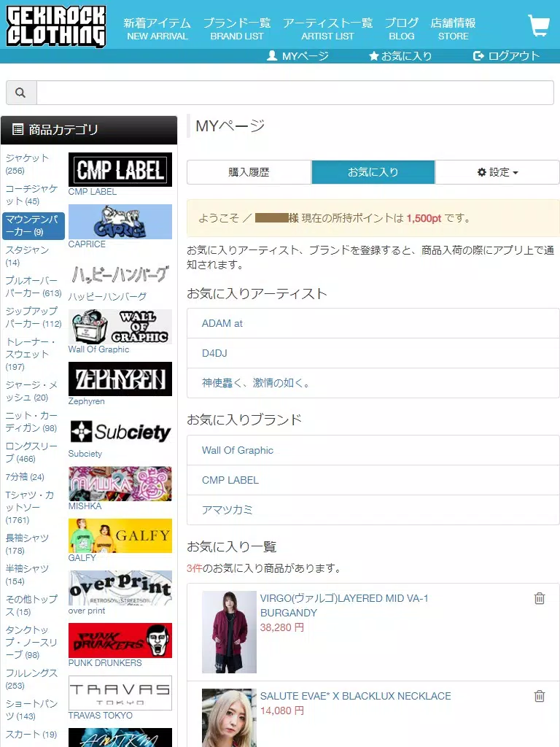Open ブランド一覧 BRAND LIST menu
This screenshot has height=747, width=560.
(237, 28)
